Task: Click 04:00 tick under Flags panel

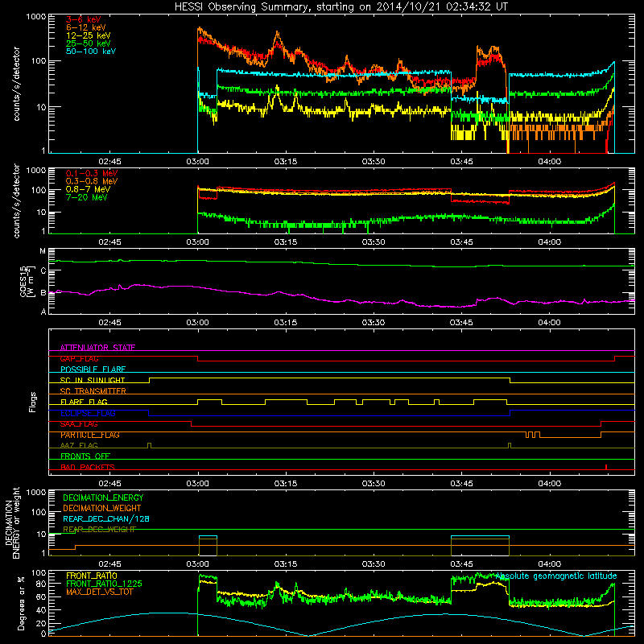Action: [549, 484]
